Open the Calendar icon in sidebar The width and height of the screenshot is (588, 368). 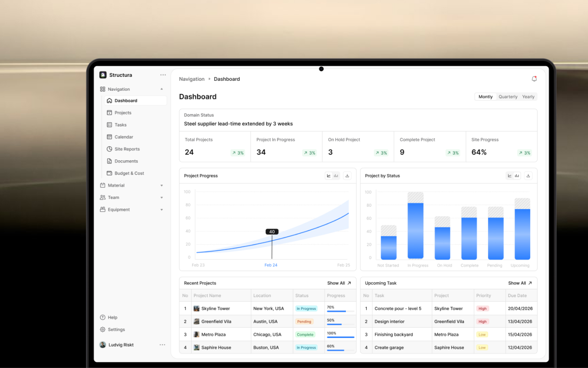109,137
